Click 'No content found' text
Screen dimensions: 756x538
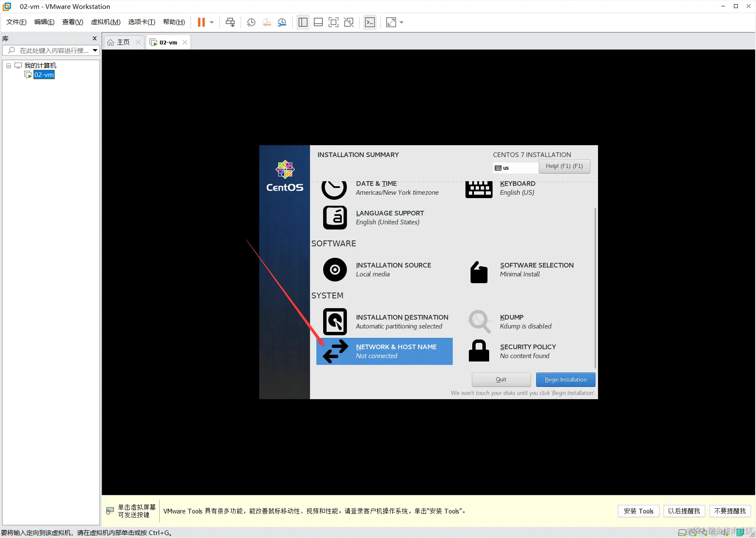click(524, 356)
